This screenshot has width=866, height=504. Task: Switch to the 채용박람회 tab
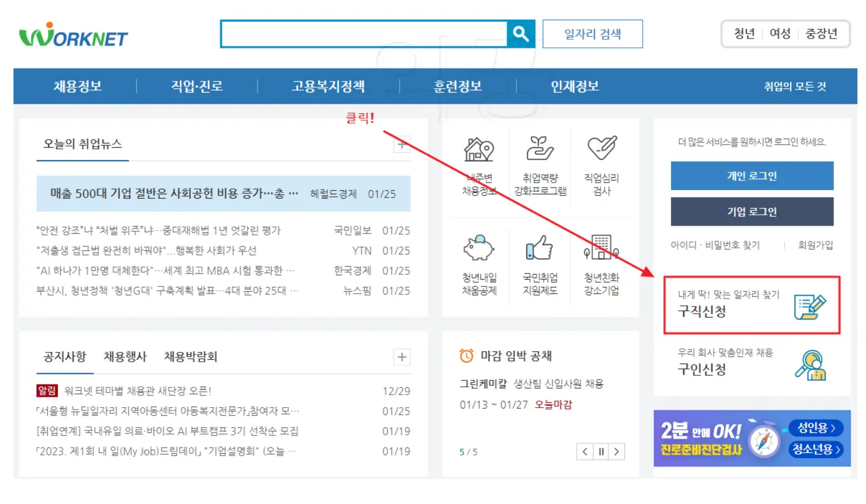click(190, 356)
